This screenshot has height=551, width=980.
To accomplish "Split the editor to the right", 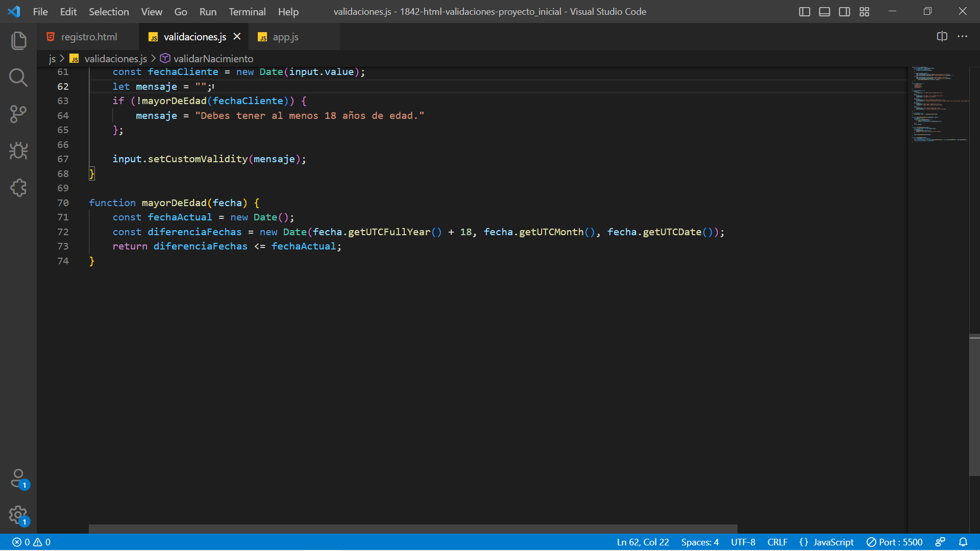I will point(942,36).
